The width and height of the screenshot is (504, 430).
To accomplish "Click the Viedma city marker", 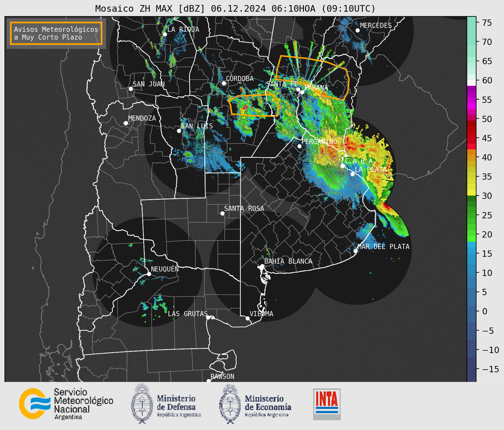I will 248,318.
